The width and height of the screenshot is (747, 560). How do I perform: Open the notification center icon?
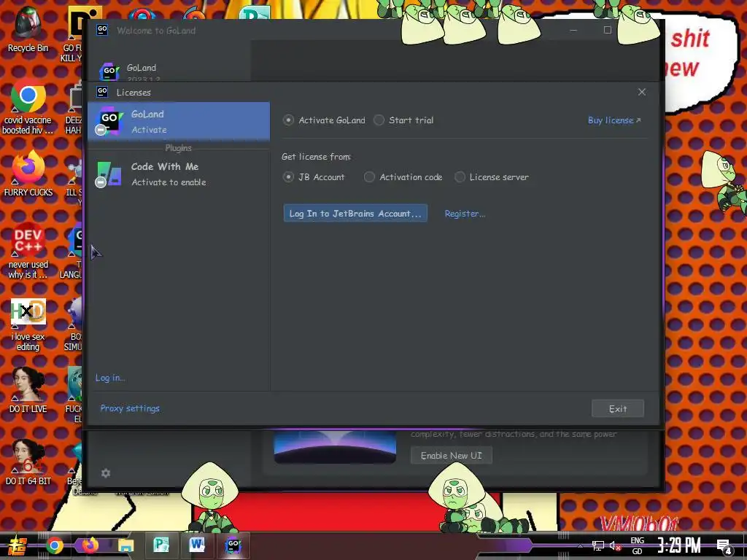coord(724,546)
